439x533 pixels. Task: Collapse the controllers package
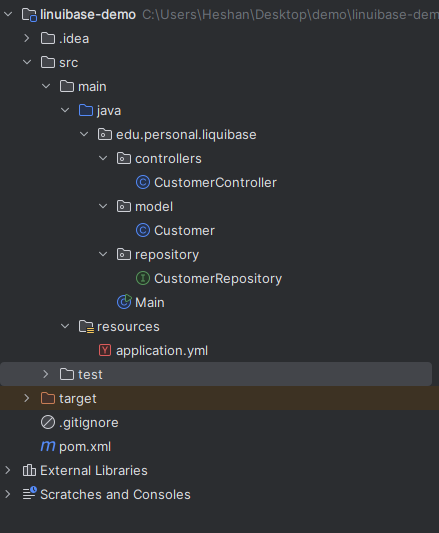coord(103,158)
